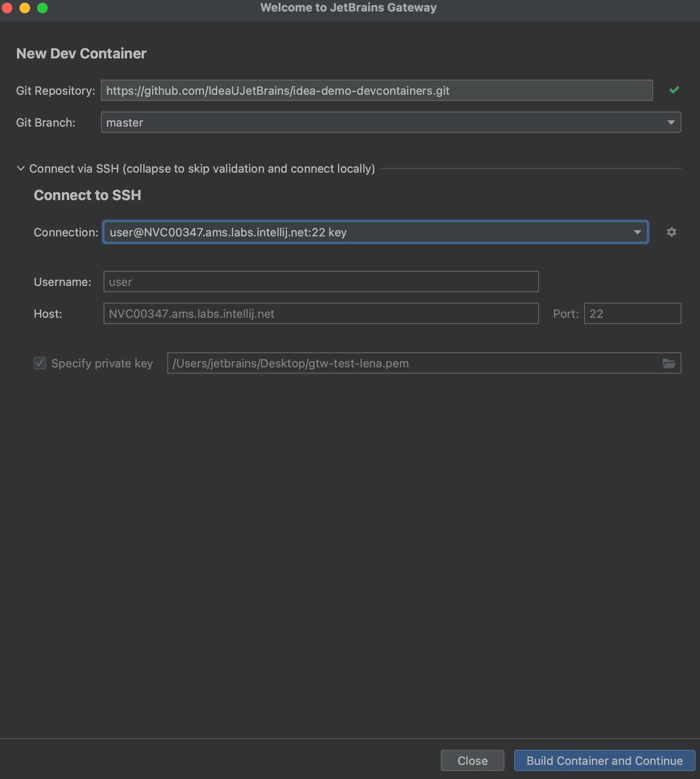This screenshot has width=700, height=779.
Task: Click the red close window button
Action: point(7,8)
